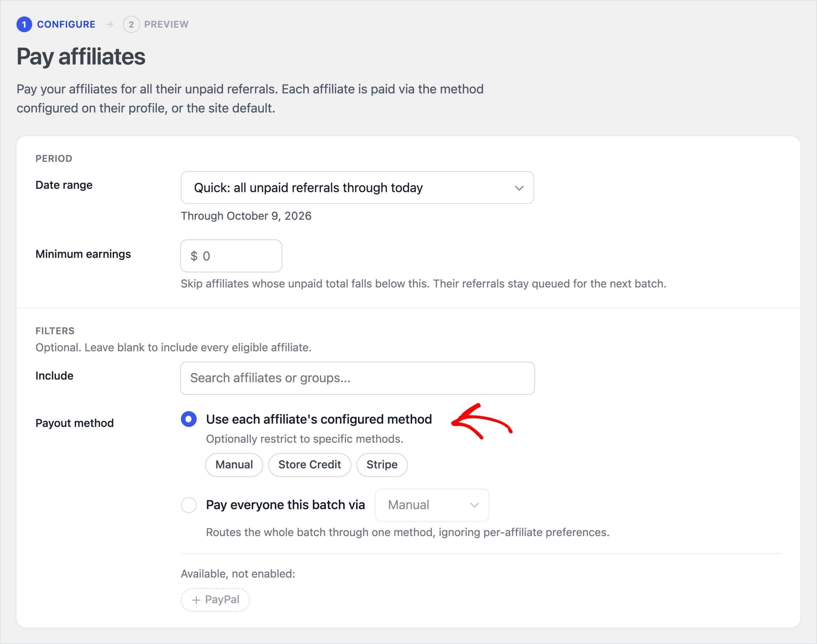The width and height of the screenshot is (817, 644).
Task: Click the Date range chevron arrow
Action: pos(519,188)
